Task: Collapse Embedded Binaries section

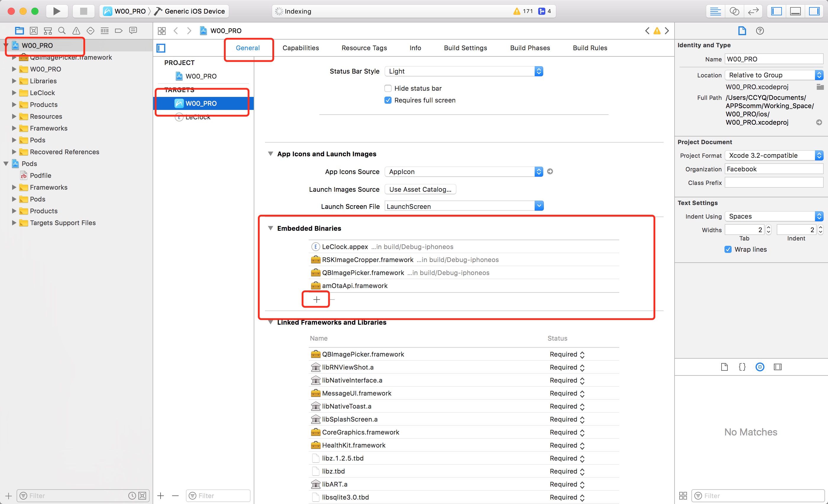Action: (271, 228)
